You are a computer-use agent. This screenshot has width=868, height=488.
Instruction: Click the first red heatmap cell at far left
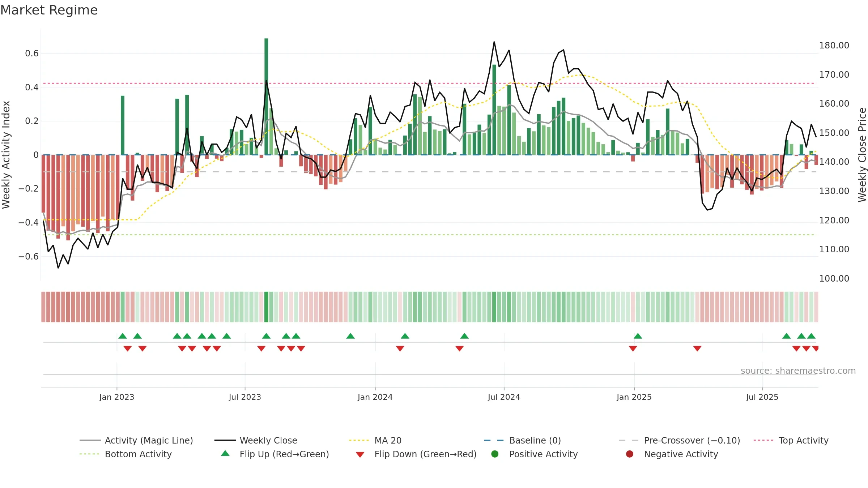(x=43, y=307)
